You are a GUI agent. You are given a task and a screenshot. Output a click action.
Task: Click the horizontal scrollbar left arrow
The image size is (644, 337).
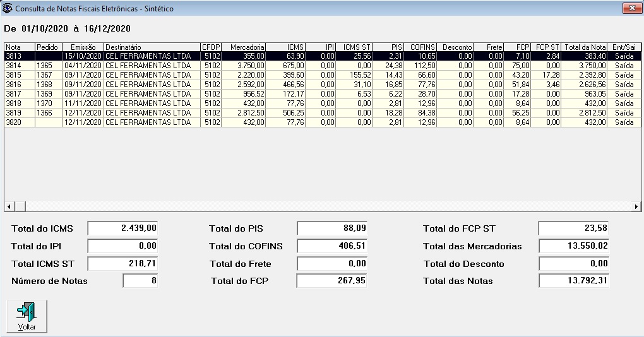pos(9,206)
